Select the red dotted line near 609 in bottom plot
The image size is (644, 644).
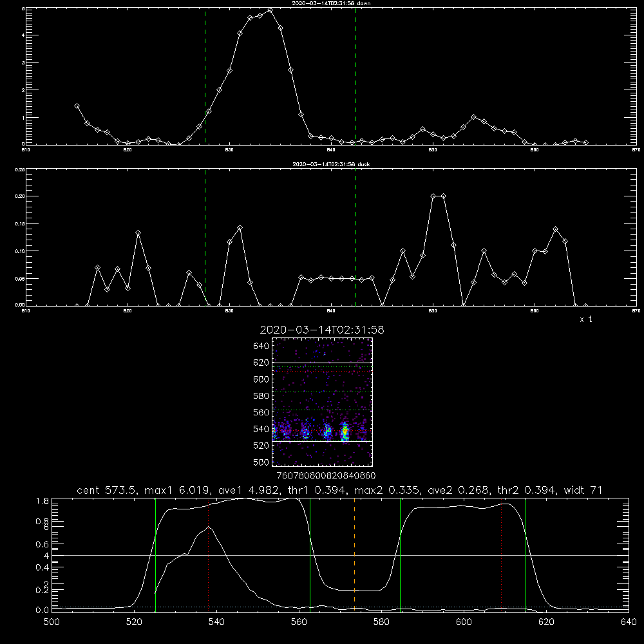coord(501,555)
